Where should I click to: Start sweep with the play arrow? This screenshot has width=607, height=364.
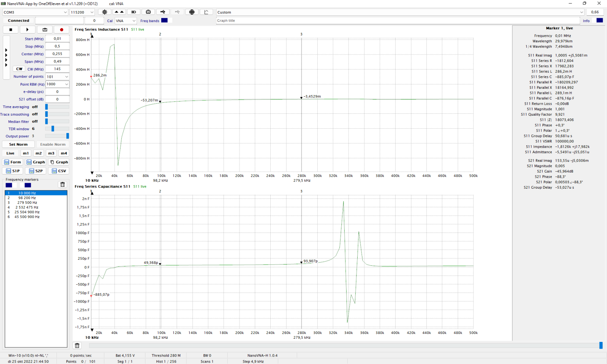27,30
